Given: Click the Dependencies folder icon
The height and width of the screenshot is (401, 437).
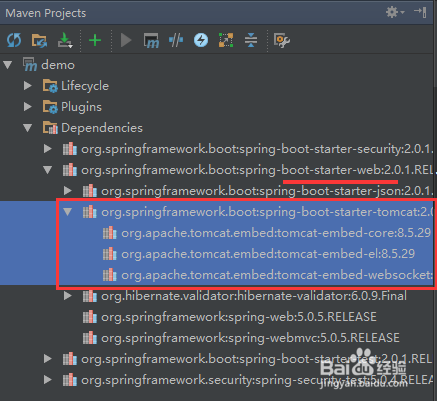Looking at the screenshot, I should click(x=50, y=128).
